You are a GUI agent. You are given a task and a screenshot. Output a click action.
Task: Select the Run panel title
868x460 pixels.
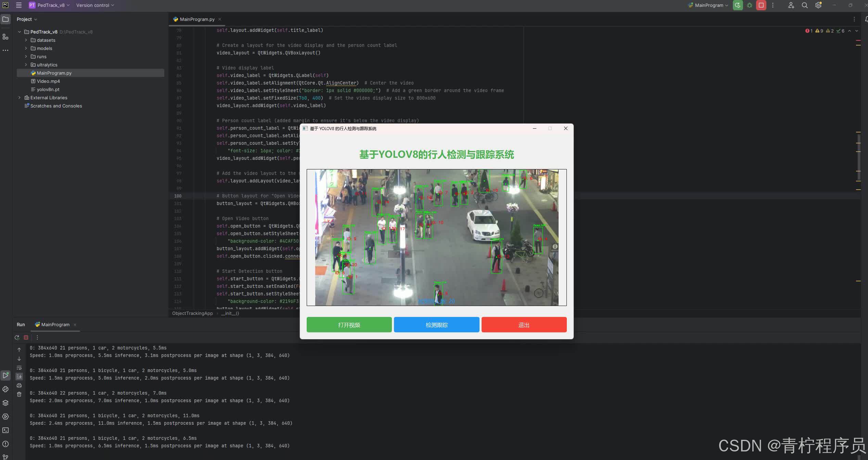pyautogui.click(x=21, y=324)
